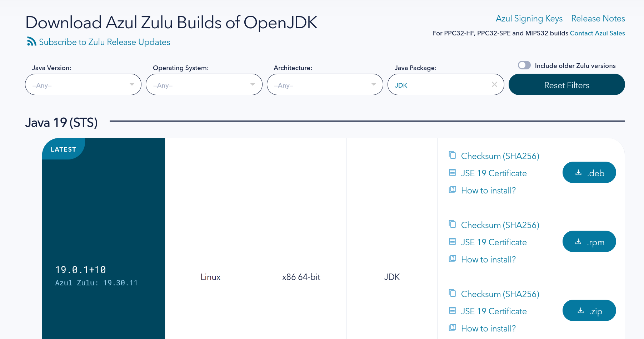Click the copy icon for .deb checksum
Screen dimensions: 644x339
(x=452, y=155)
